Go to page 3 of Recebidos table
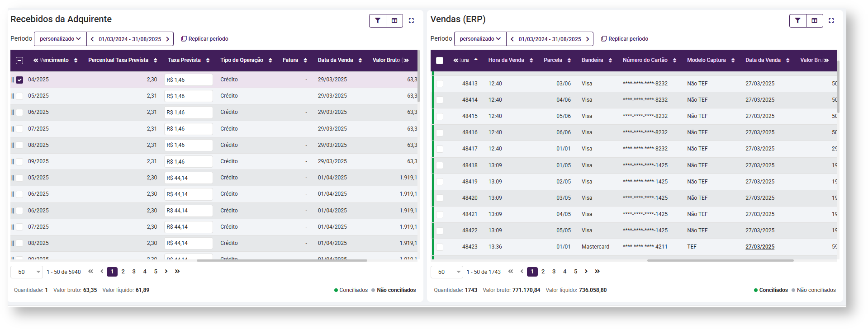This screenshot has width=868, height=329. (134, 272)
